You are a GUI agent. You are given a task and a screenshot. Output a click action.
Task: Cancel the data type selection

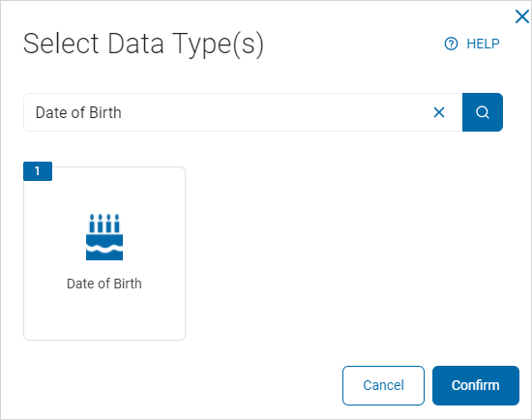pyautogui.click(x=383, y=385)
